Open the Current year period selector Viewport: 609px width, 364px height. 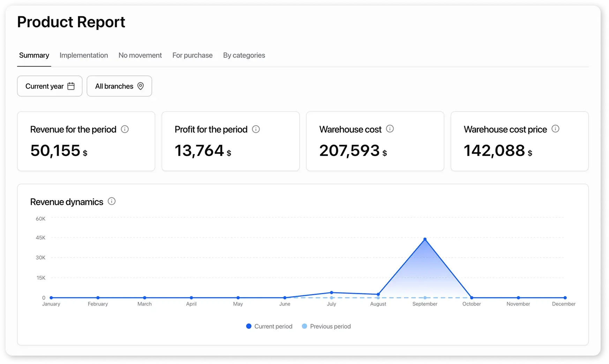(50, 86)
